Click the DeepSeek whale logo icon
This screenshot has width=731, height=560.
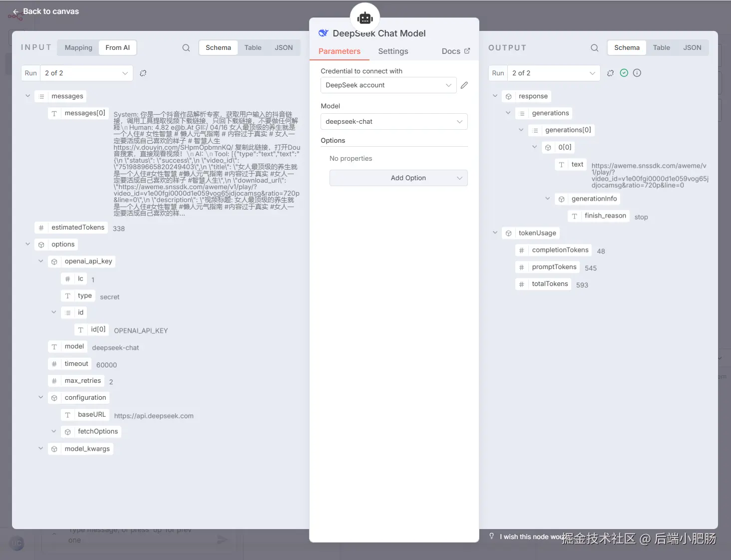pos(324,33)
